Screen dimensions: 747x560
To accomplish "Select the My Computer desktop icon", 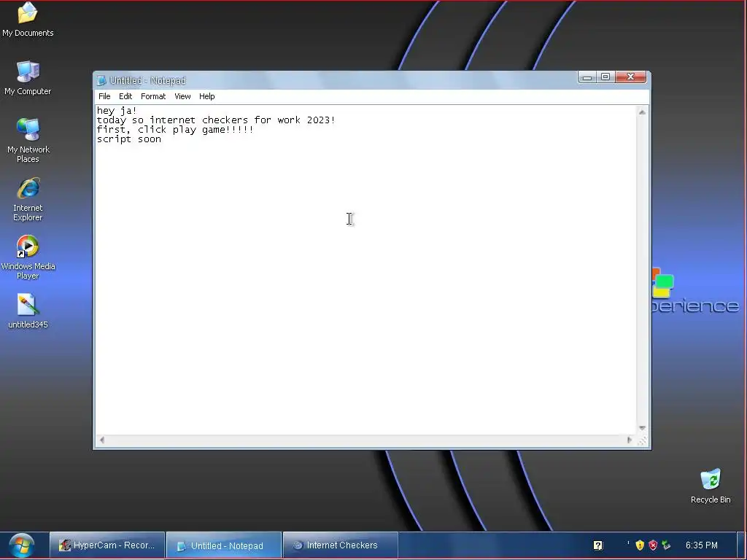I will (28, 78).
